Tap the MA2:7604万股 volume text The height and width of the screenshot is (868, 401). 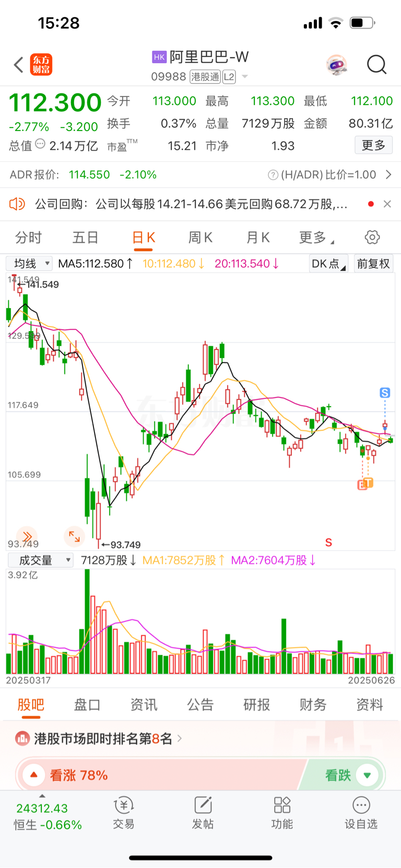coord(274,560)
